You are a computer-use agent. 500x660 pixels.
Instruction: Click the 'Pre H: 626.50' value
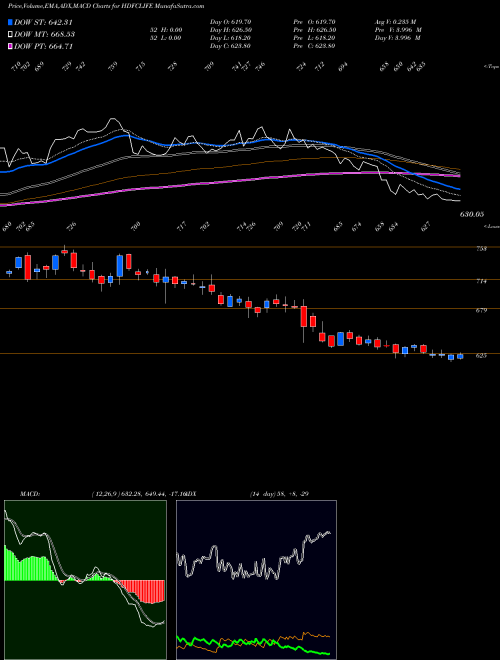(316, 30)
